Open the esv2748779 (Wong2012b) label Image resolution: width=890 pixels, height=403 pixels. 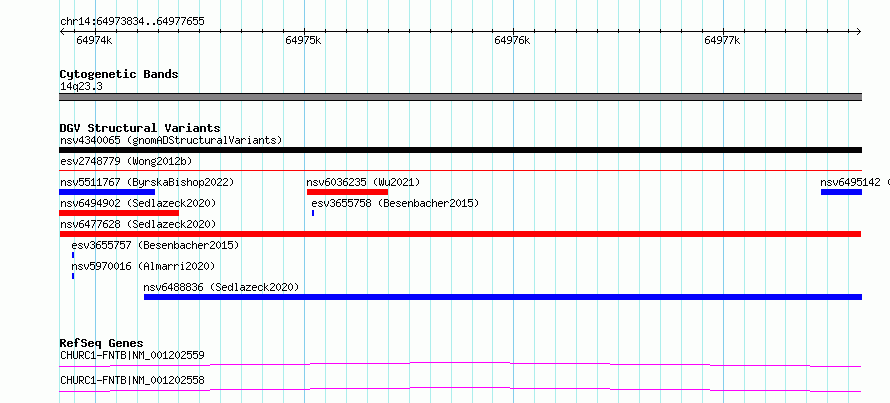(x=126, y=161)
